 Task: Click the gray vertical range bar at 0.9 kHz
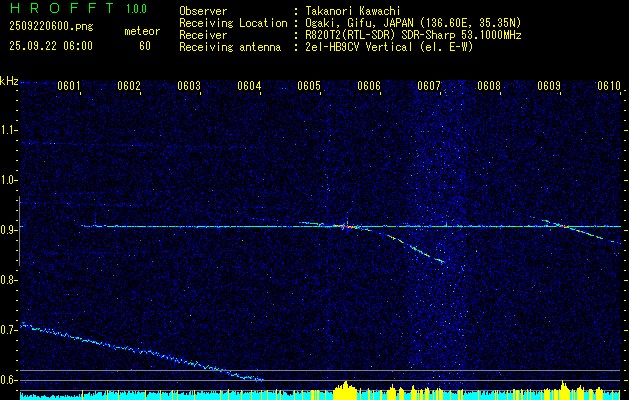tap(19, 231)
